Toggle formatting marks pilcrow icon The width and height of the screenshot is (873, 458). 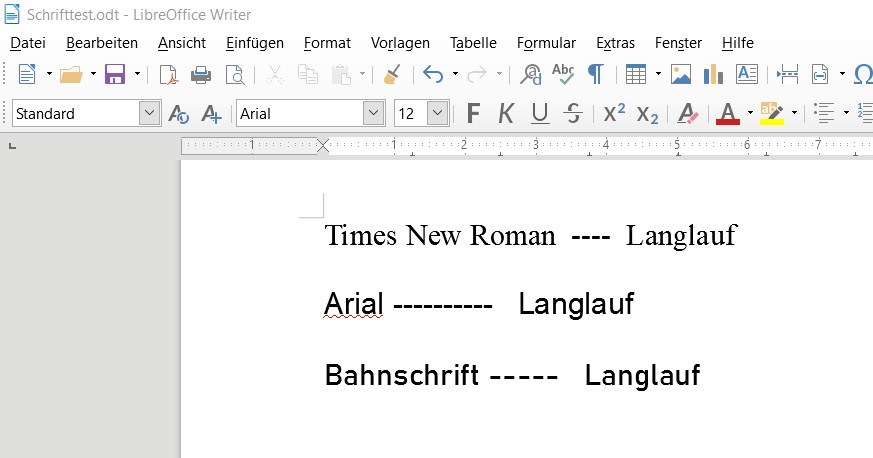(596, 74)
